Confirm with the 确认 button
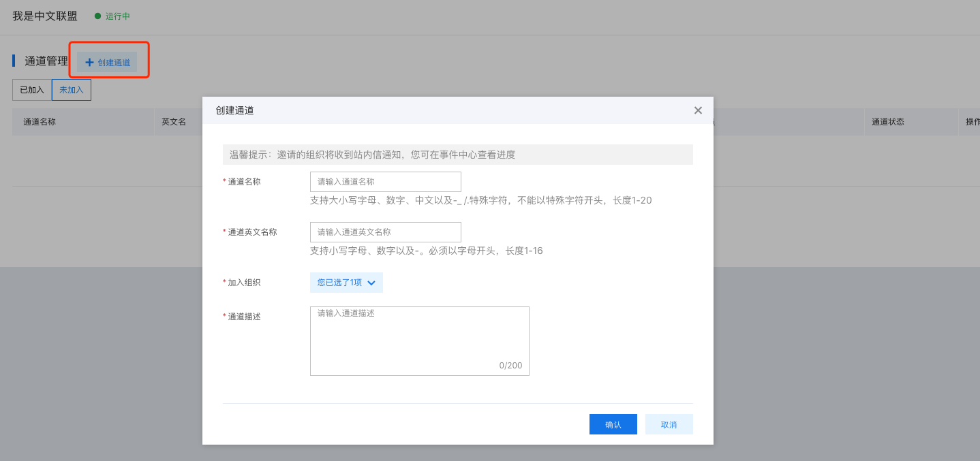 pyautogui.click(x=613, y=424)
